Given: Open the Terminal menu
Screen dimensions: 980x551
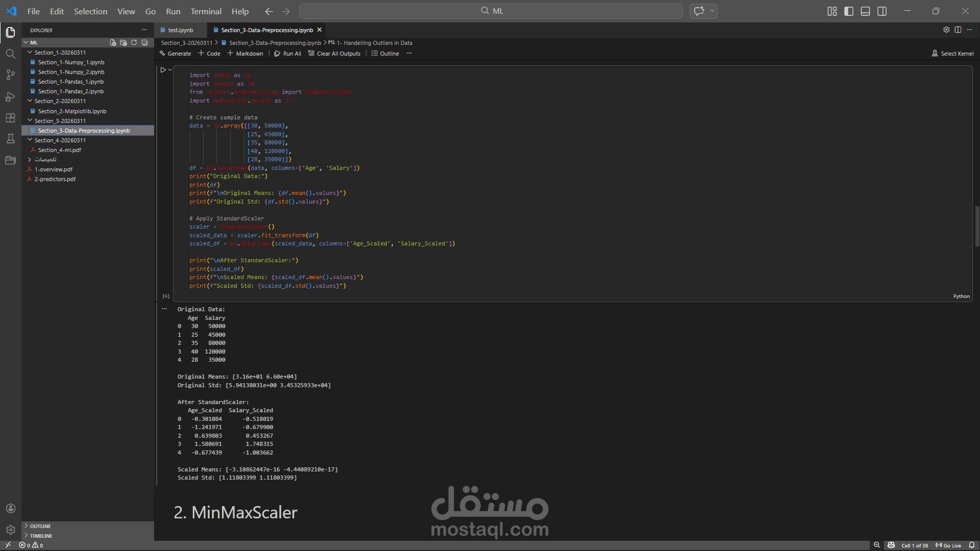Looking at the screenshot, I should 206,11.
